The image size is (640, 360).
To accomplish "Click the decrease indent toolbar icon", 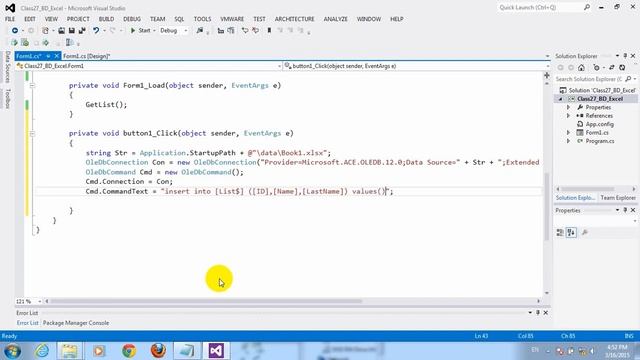I will (x=221, y=31).
